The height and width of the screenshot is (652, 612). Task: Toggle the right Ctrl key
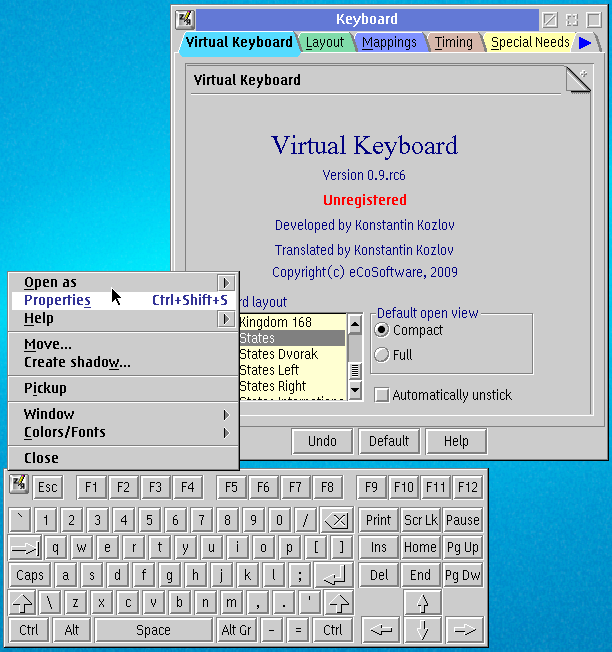[x=333, y=630]
